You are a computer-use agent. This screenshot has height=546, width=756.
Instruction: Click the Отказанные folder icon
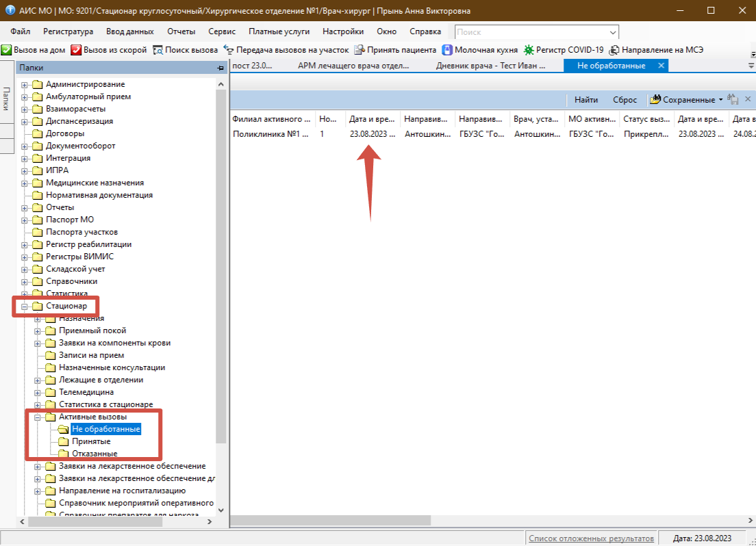[x=63, y=454]
